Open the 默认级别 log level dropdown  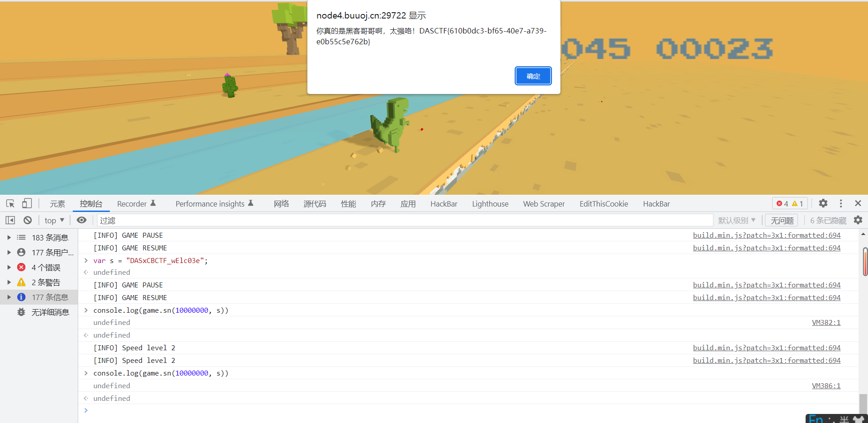point(736,220)
